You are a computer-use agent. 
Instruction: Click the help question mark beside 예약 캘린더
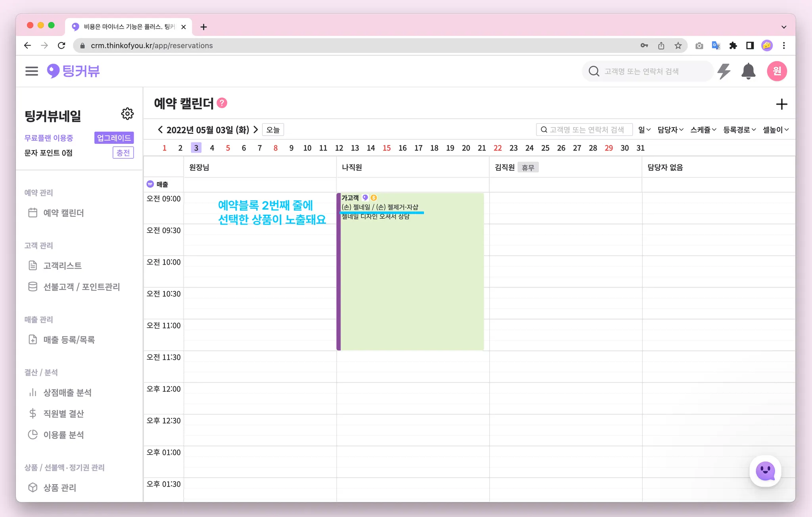[222, 103]
